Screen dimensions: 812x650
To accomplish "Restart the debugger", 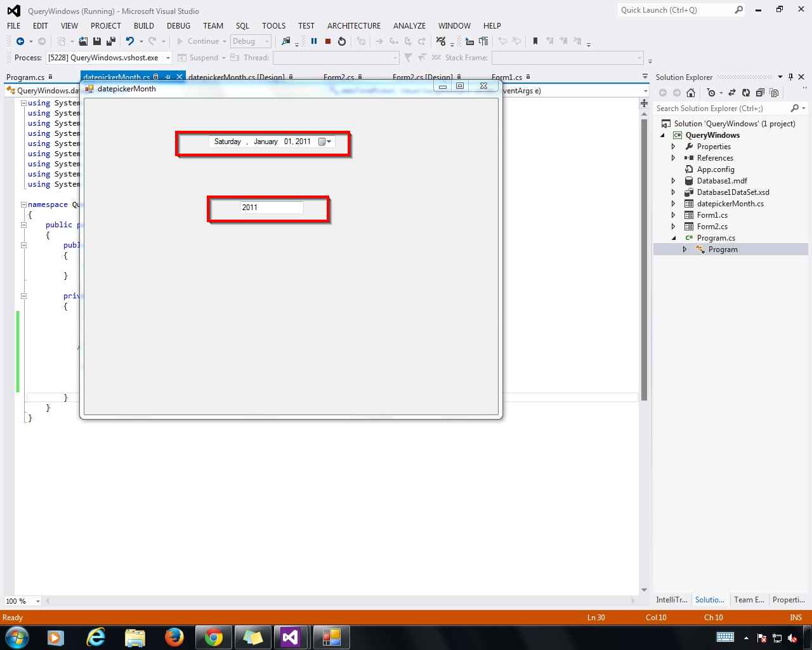I will tap(343, 41).
